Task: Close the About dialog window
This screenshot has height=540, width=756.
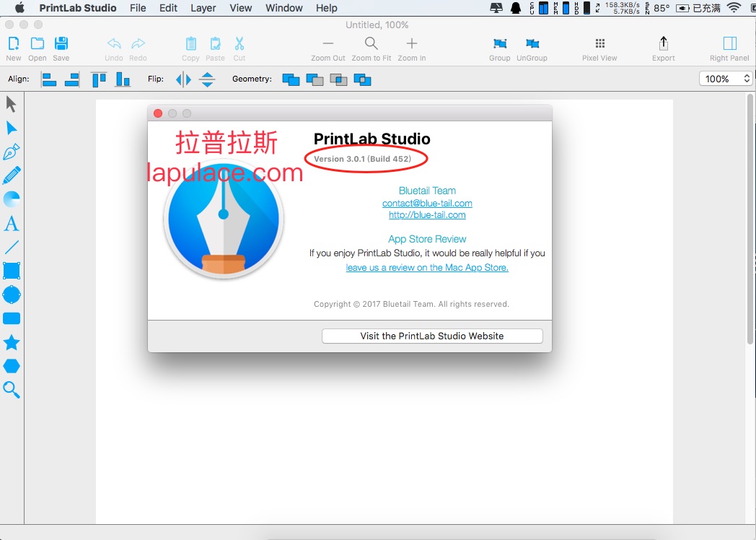Action: tap(158, 113)
